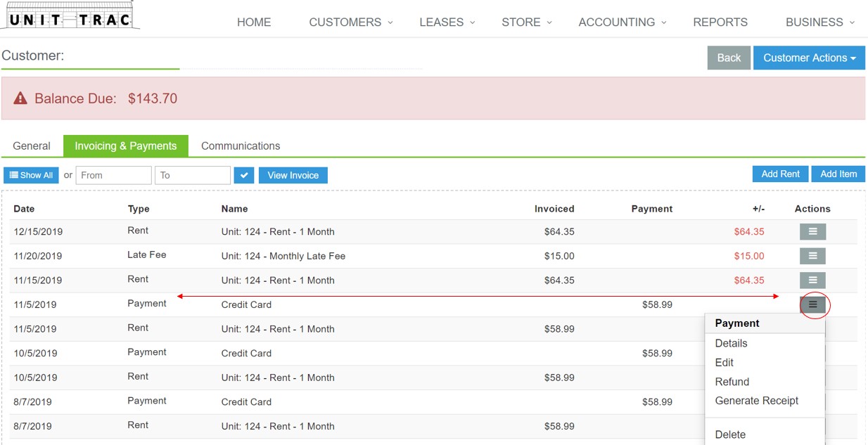Select Generate Receipt in the Payment menu
Screen dimensions: 868x445
(756, 401)
